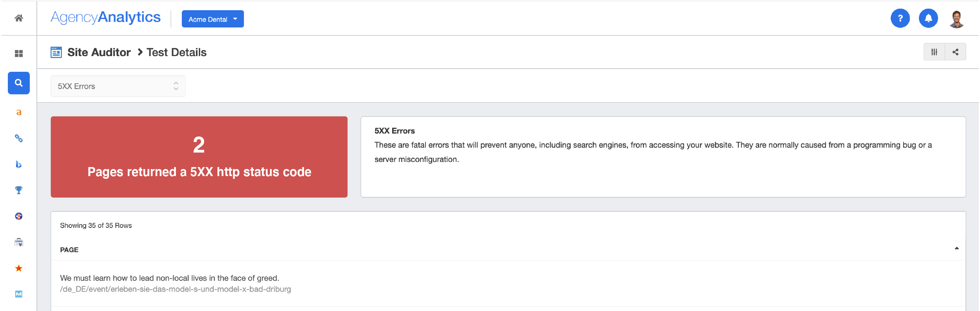
Task: Click the PAGE column header
Action: pyautogui.click(x=69, y=250)
